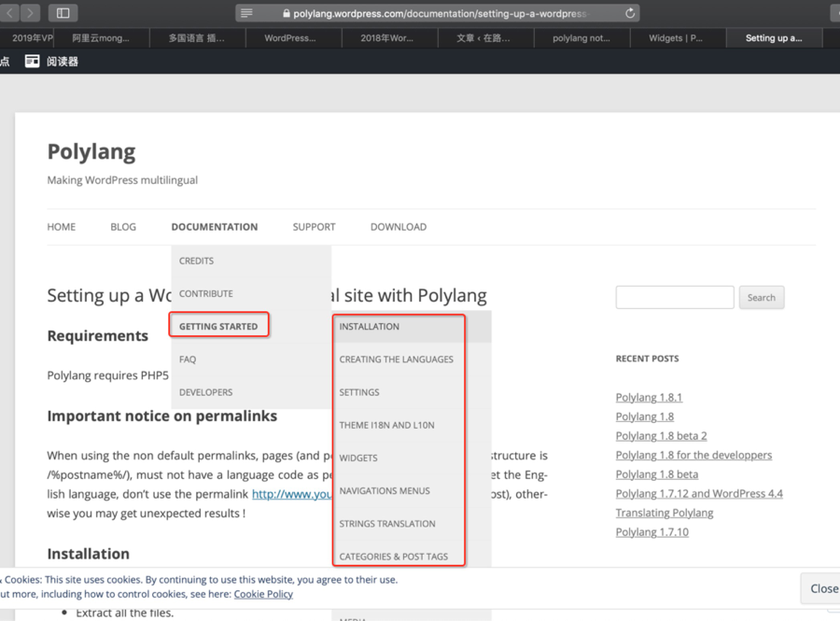The image size is (840, 621).
Task: Switch to the polylang not... tab
Action: pos(581,38)
